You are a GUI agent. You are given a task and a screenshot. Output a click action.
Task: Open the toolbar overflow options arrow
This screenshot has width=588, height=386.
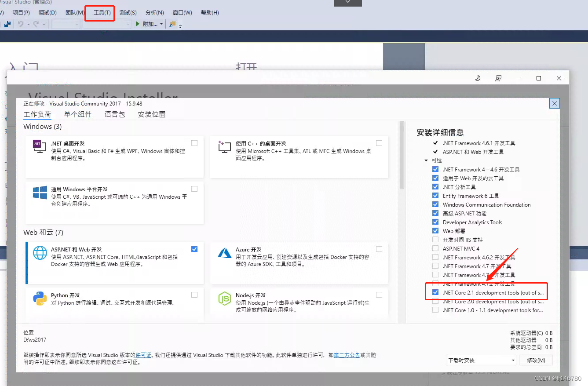180,26
